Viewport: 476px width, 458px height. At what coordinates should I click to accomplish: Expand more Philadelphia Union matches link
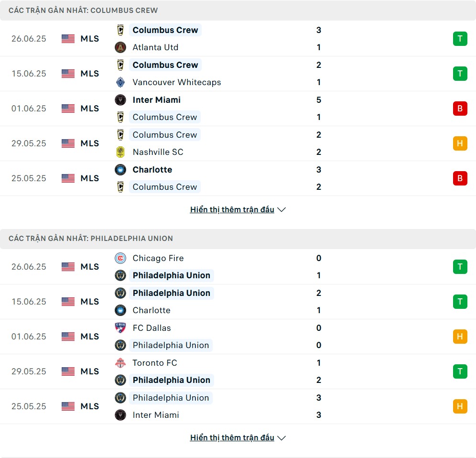tap(232, 437)
